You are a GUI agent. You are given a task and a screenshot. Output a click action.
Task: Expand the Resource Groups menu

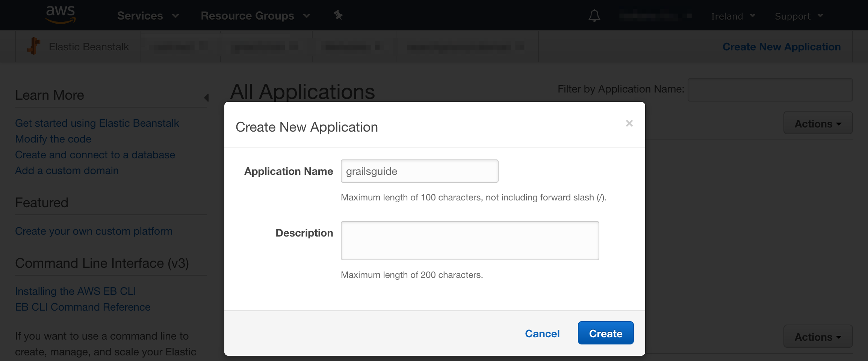256,16
